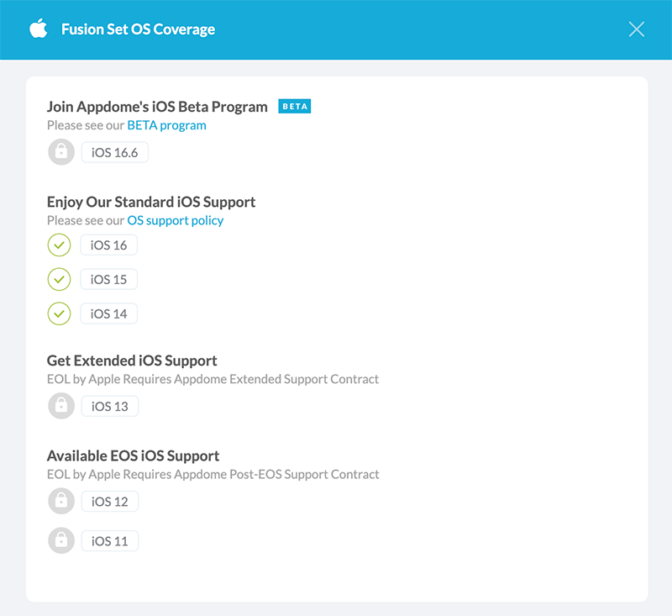Close the Fusion Set OS Coverage dialog
Viewport: 672px width, 616px height.
coord(637,29)
